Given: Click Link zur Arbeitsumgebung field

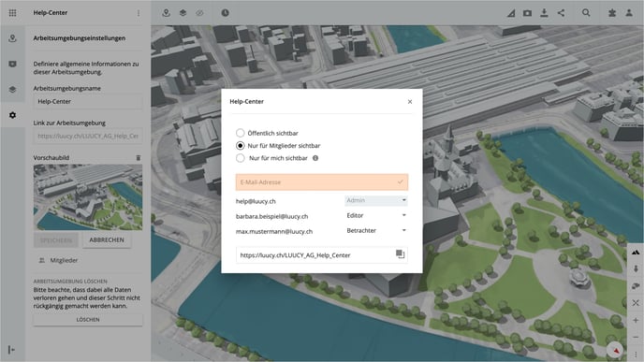Looking at the screenshot, I should [x=88, y=136].
